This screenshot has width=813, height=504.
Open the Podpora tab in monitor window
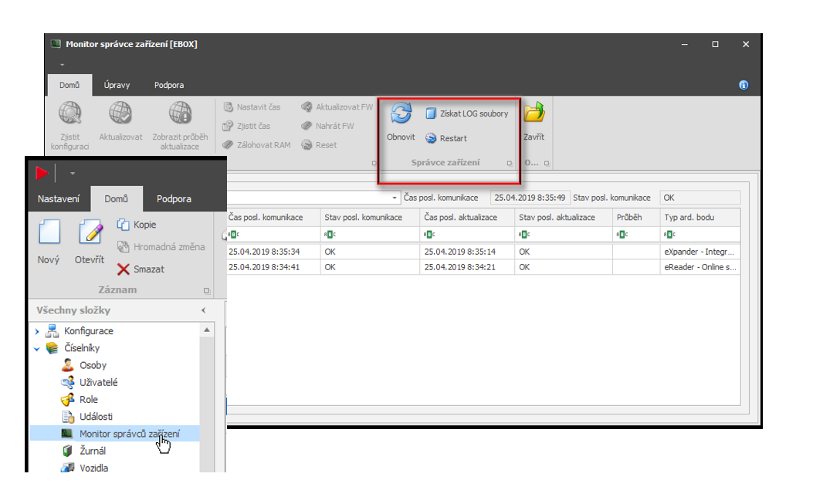click(x=169, y=85)
